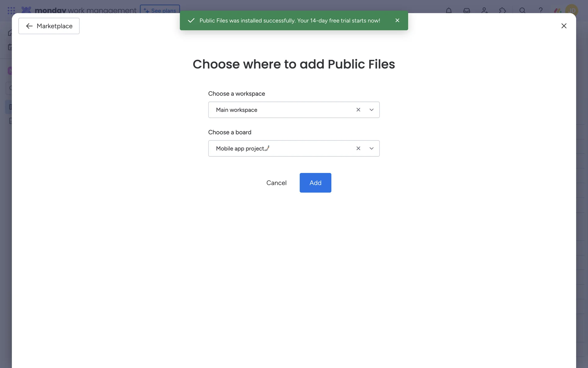Clear the Mobile app project selection

[358, 148]
